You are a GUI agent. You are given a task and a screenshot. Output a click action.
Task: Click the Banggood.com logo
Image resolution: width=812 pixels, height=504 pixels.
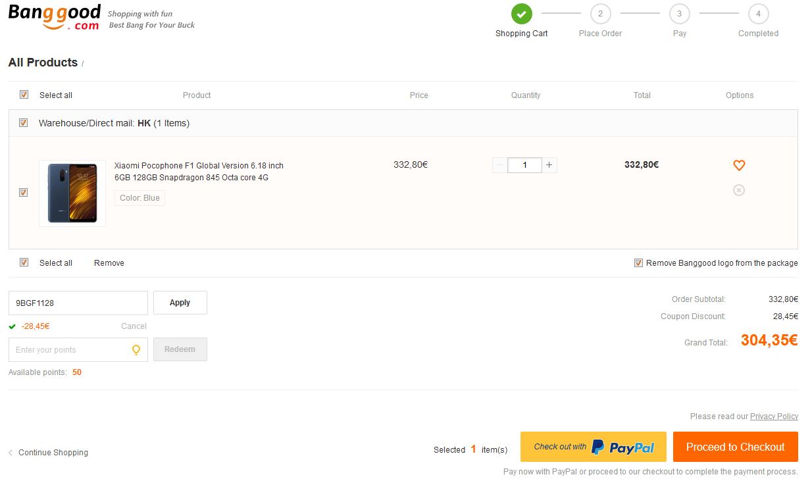click(55, 17)
